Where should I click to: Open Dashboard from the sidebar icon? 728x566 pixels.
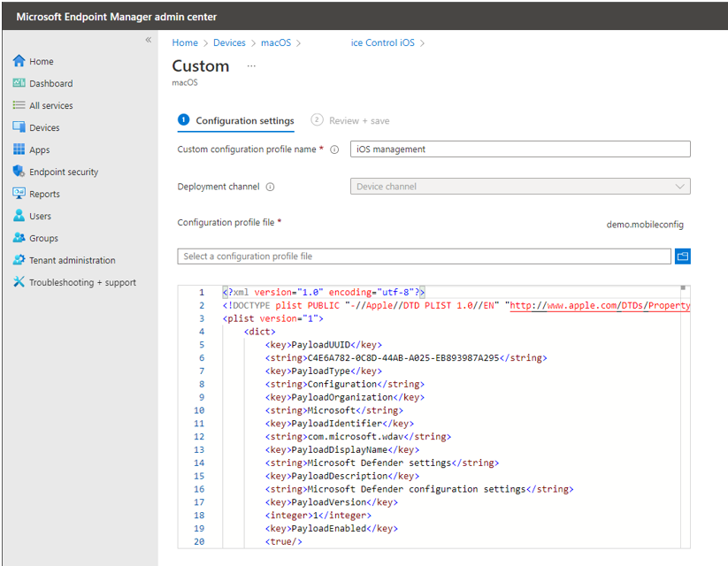19,83
